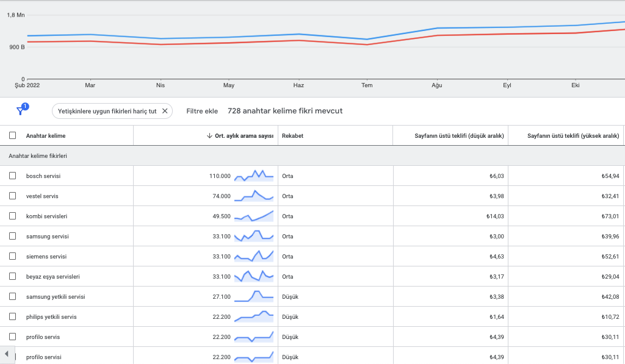Viewport: 625px width, 364px height.
Task: Select the beyaz eşya servisleri checkbox
Action: 13,276
